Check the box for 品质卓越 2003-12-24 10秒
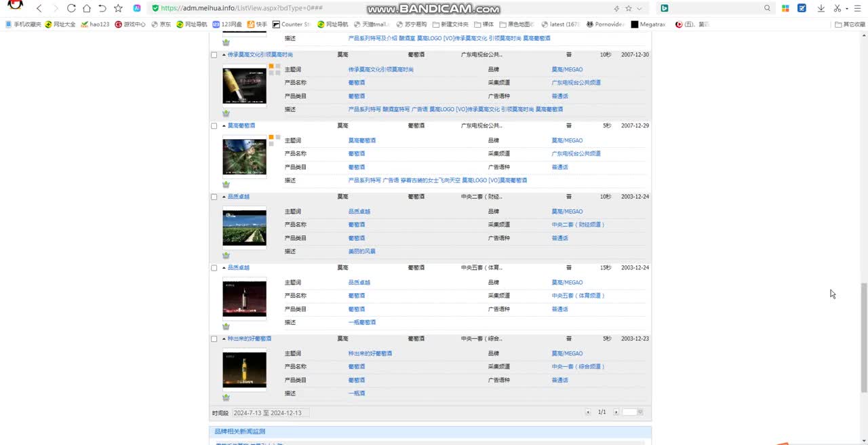This screenshot has height=445, width=868. (x=214, y=197)
